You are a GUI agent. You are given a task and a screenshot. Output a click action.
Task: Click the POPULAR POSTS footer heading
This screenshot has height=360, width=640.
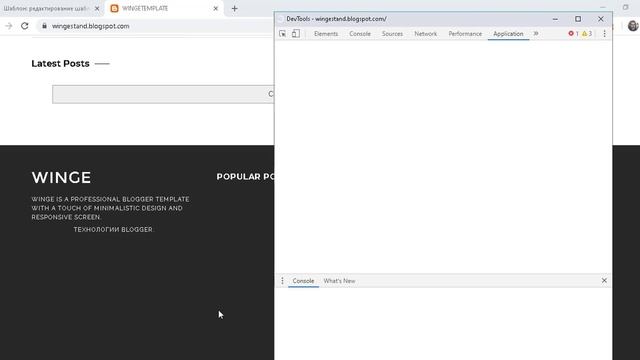point(245,177)
